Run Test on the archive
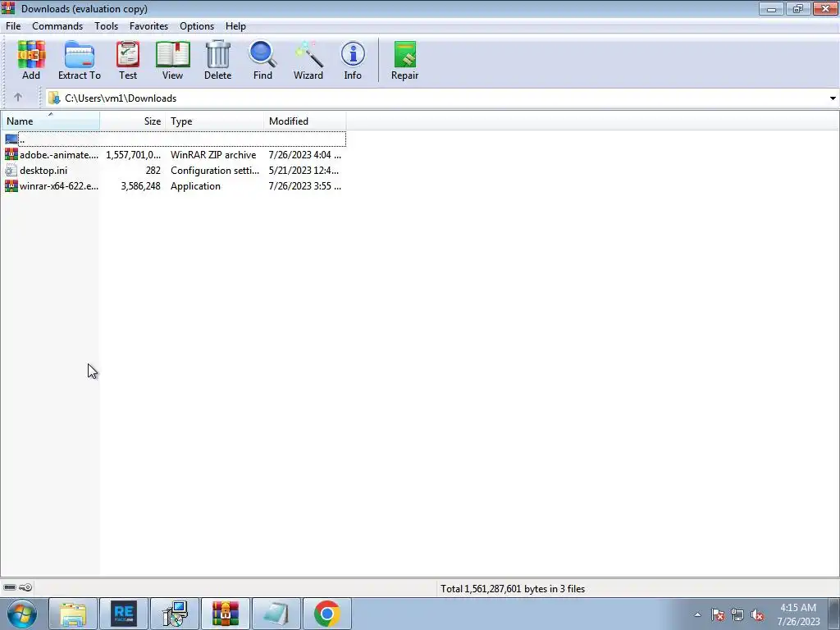The height and width of the screenshot is (630, 840). [128, 60]
